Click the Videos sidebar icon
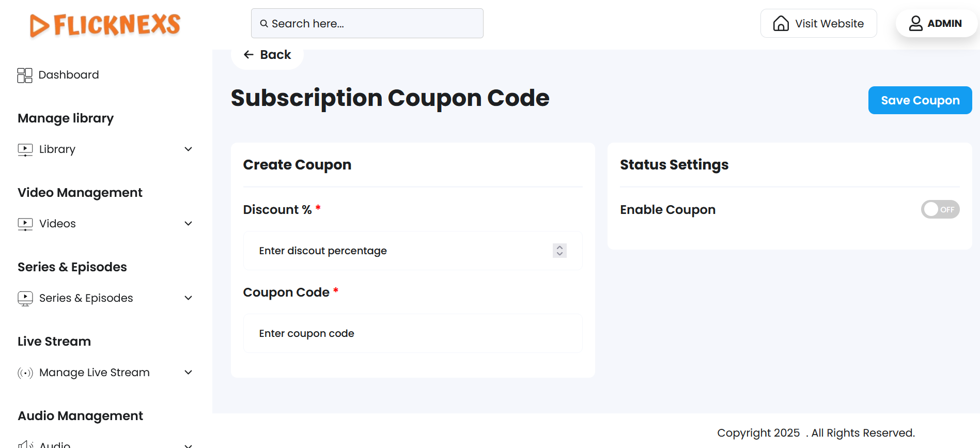The image size is (980, 448). (25, 224)
